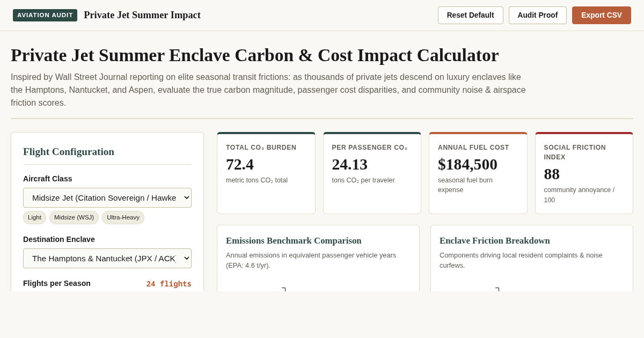This screenshot has width=644, height=338.
Task: Click the seasonal fuel burn expense caption
Action: point(465,185)
